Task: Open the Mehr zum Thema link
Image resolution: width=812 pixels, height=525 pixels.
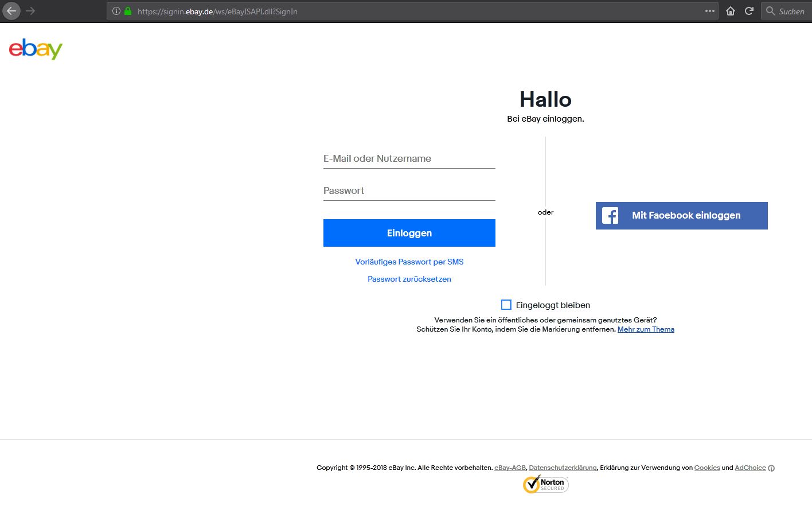Action: [646, 329]
